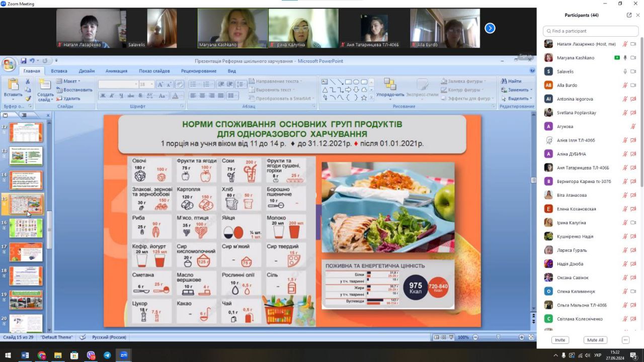Click the Save icon in quick access toolbar
The width and height of the screenshot is (644, 362).
[x=23, y=61]
